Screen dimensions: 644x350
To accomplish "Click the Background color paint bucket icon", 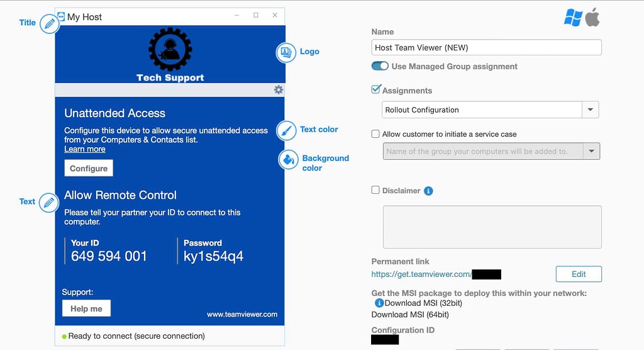I will coord(288,160).
